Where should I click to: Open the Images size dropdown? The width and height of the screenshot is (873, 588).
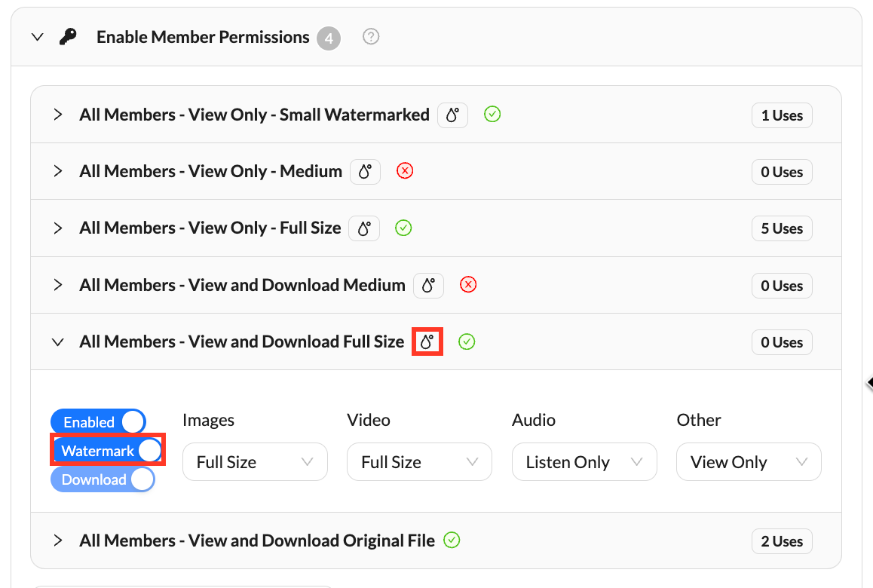pyautogui.click(x=255, y=462)
